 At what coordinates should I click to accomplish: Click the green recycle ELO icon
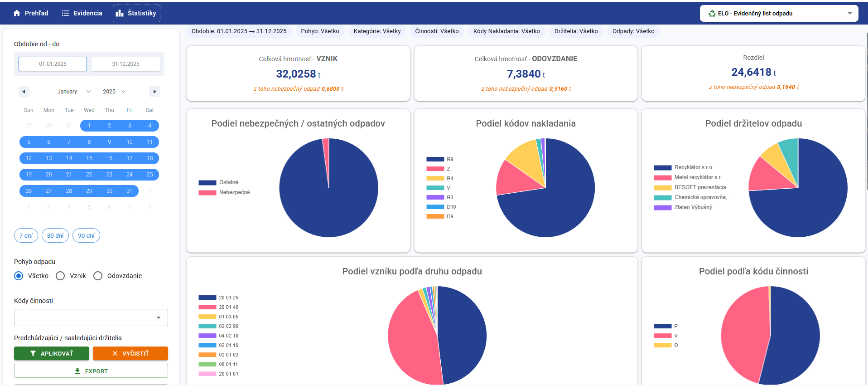click(712, 14)
